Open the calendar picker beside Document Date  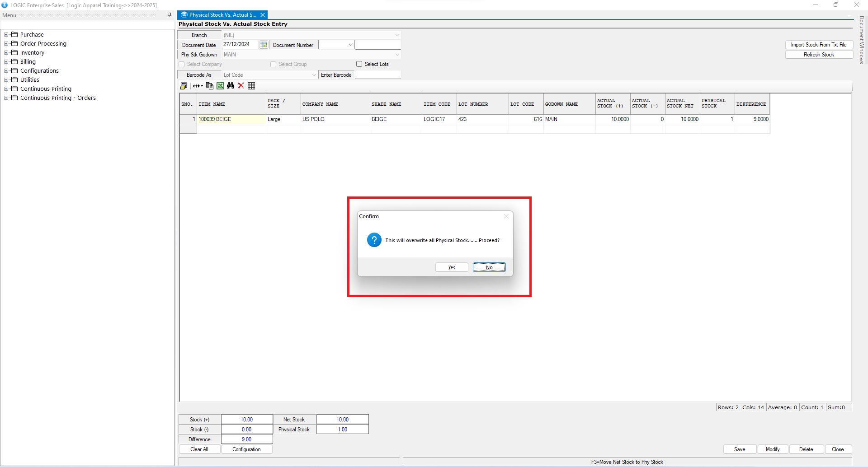pos(264,45)
